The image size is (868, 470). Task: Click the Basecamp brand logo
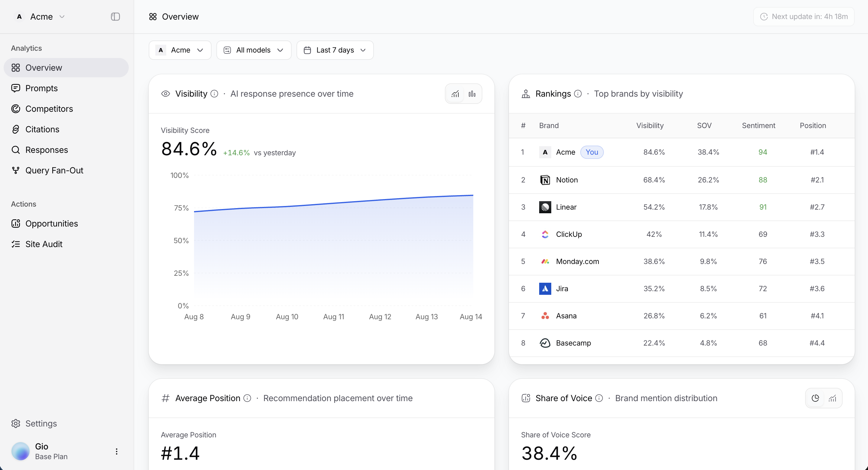pyautogui.click(x=545, y=343)
